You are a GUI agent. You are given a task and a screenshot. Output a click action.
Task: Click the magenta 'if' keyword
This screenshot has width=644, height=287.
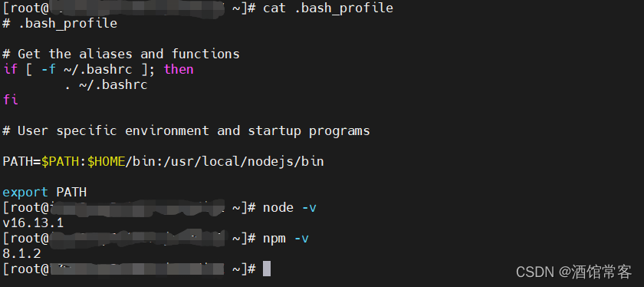(10, 69)
